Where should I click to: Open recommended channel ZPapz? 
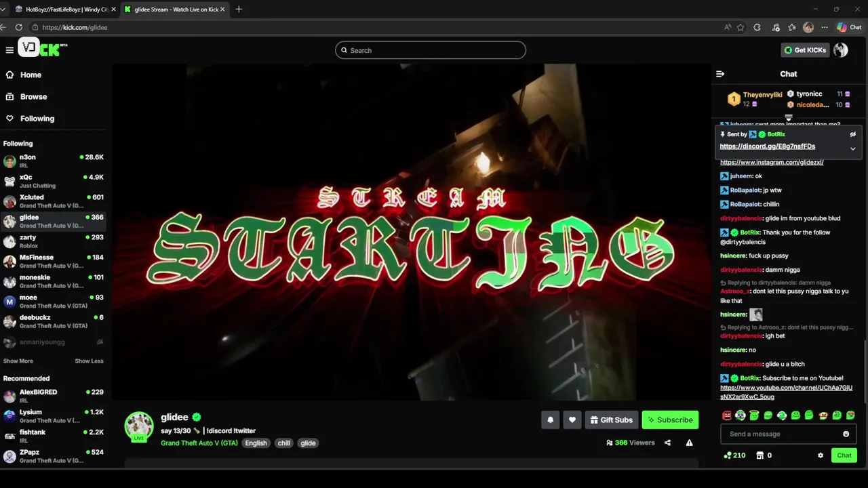[x=54, y=456]
